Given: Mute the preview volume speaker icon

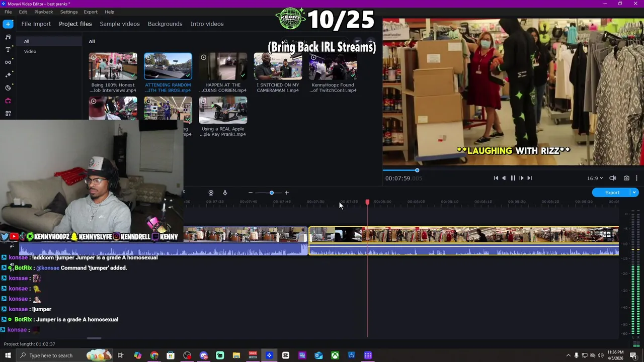Looking at the screenshot, I should [613, 178].
